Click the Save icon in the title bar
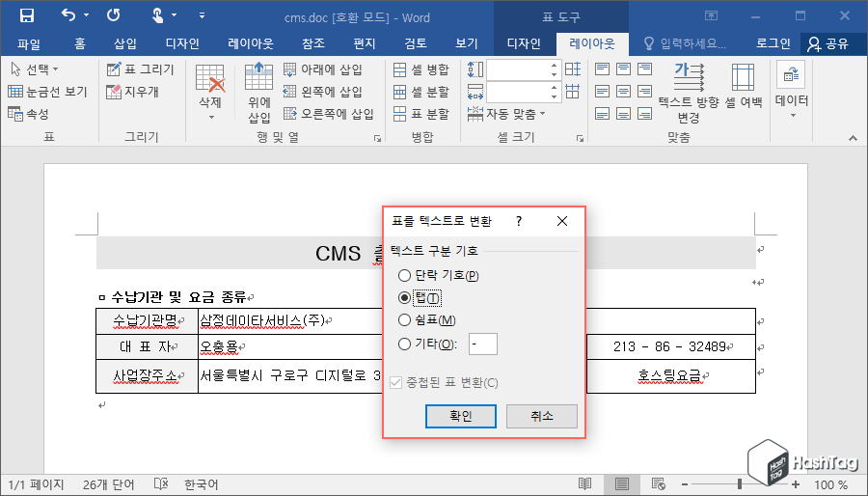 coord(27,15)
